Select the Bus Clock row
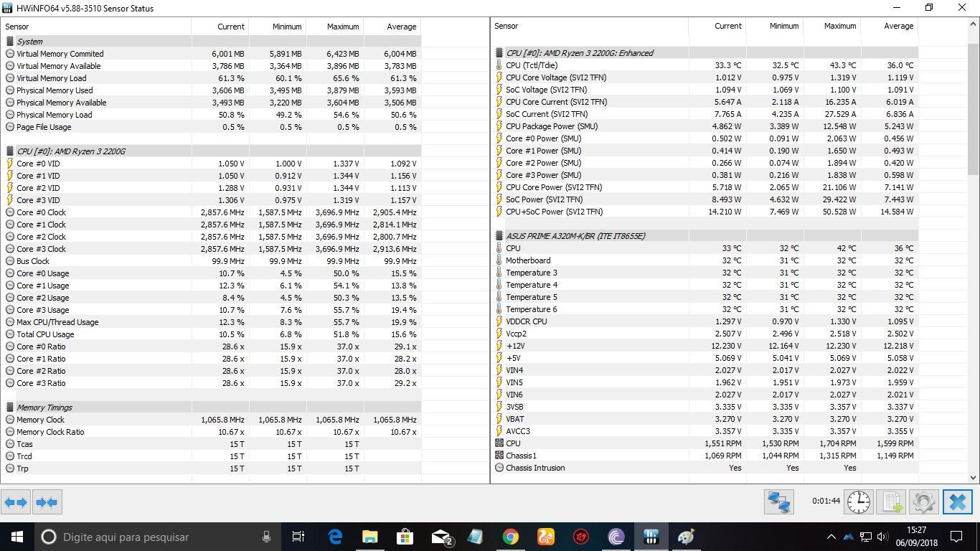The height and width of the screenshot is (551, 980). click(x=211, y=261)
